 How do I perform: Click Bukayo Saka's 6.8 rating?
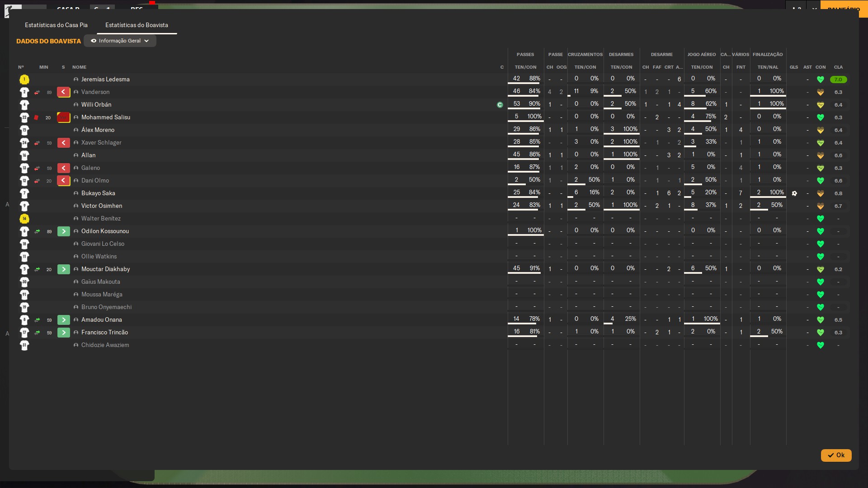[838, 193]
